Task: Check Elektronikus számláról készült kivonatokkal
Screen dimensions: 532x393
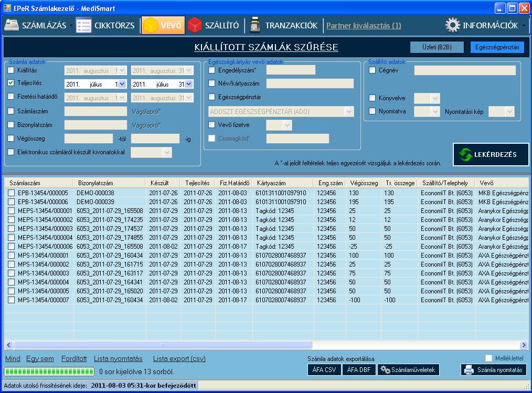Action: [x=11, y=152]
